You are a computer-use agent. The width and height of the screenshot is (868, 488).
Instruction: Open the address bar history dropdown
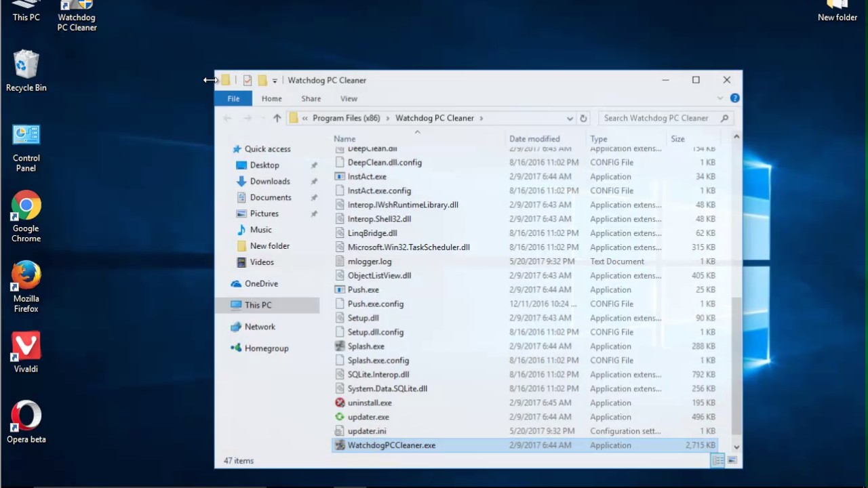click(570, 118)
